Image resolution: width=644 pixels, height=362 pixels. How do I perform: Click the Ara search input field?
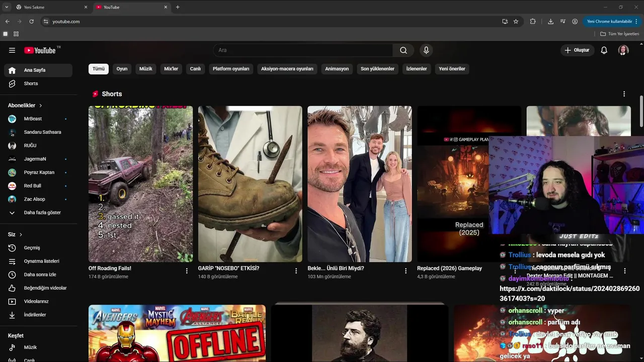point(303,50)
